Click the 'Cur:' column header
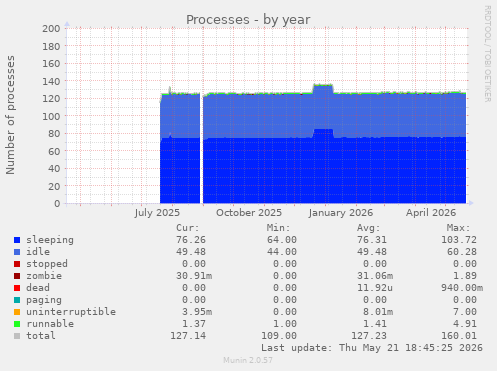The height and width of the screenshot is (371, 497). tap(188, 228)
